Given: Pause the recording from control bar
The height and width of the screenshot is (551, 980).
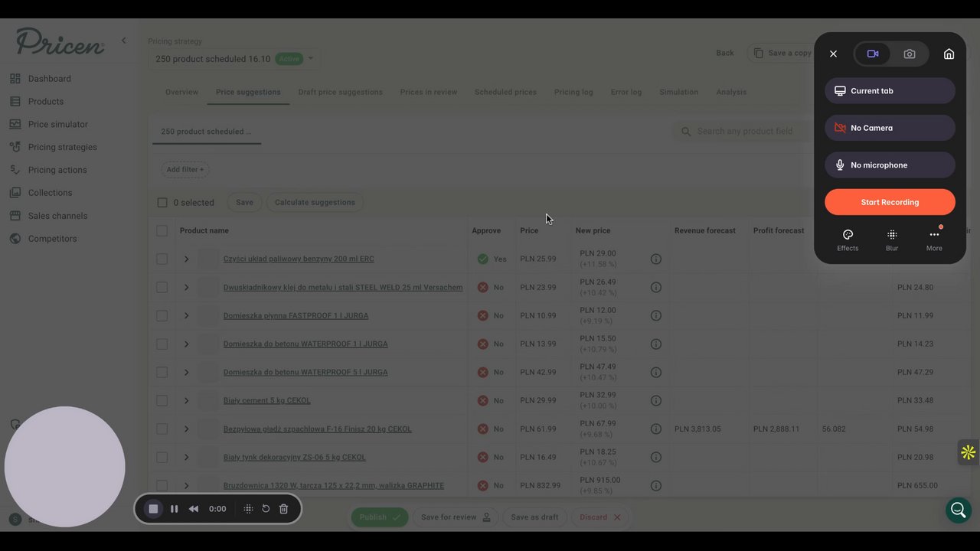Looking at the screenshot, I should pos(175,509).
